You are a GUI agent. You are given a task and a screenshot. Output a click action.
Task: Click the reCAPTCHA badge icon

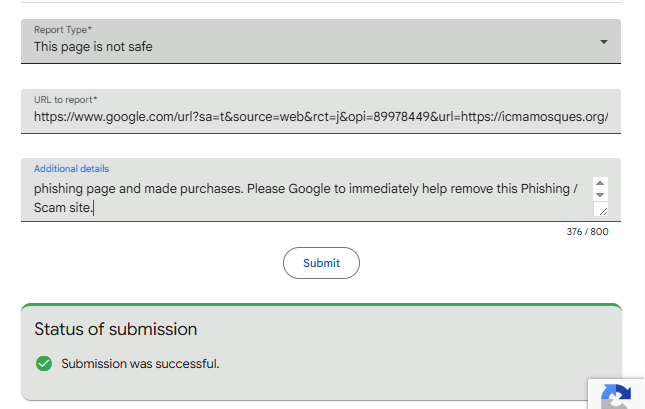(615, 396)
